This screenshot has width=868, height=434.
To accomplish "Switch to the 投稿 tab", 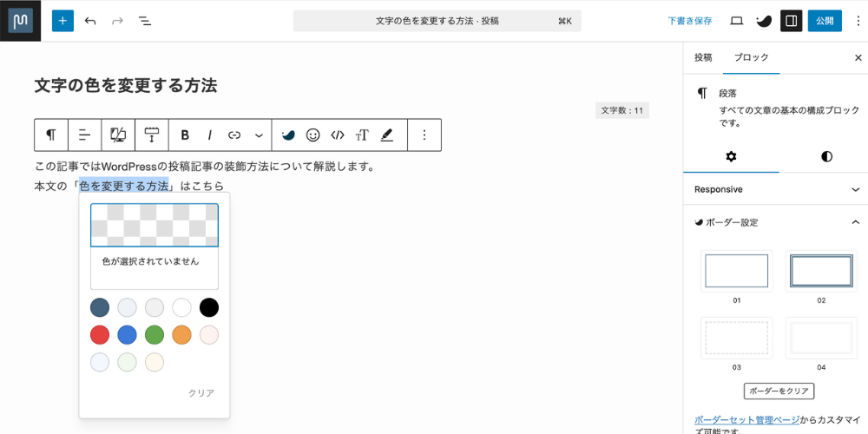I will pos(703,57).
